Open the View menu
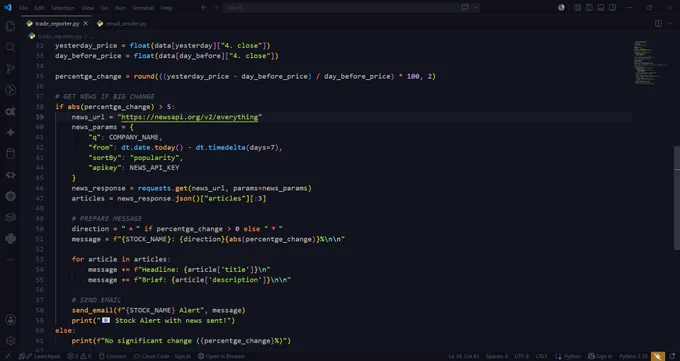Image resolution: width=680 pixels, height=361 pixels. [87, 8]
